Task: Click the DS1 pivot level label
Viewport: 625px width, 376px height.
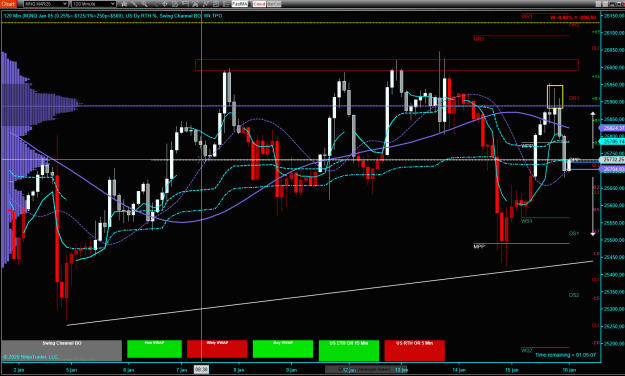Action: pos(574,233)
